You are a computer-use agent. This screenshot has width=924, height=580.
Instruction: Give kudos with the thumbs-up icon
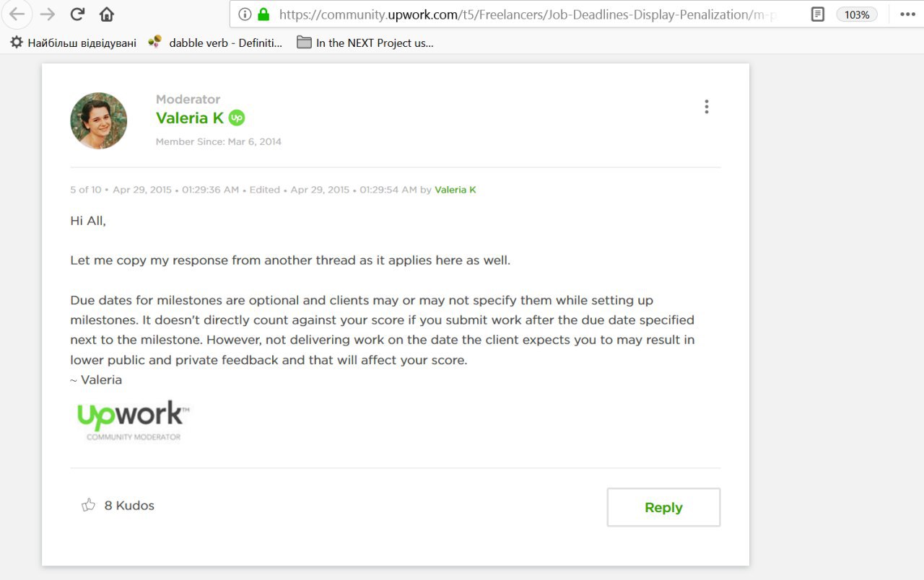point(89,505)
